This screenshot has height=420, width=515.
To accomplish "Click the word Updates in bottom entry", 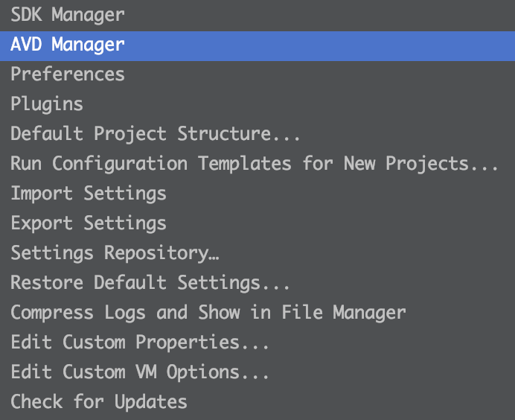I will (151, 402).
